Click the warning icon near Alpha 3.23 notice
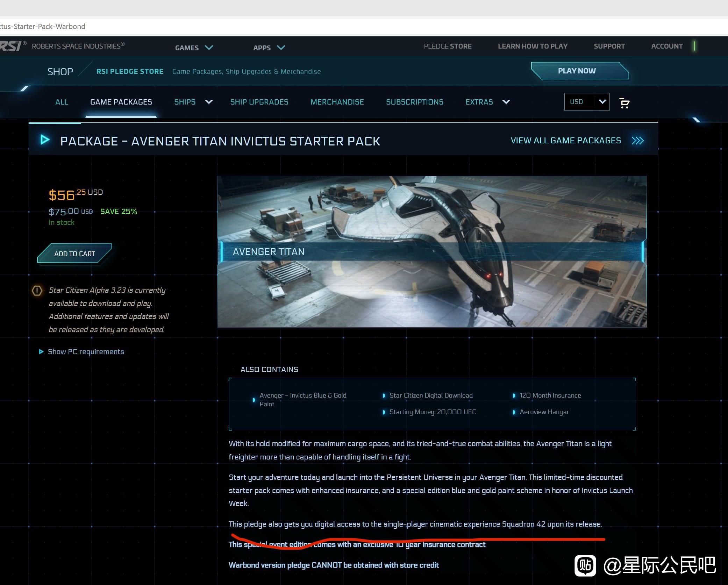Screen dimensions: 728x585 [x=37, y=290]
